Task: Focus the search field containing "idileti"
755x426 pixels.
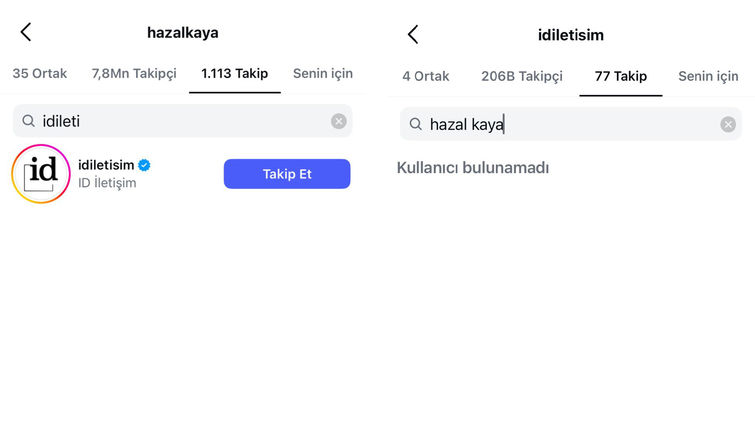Action: 182,121
